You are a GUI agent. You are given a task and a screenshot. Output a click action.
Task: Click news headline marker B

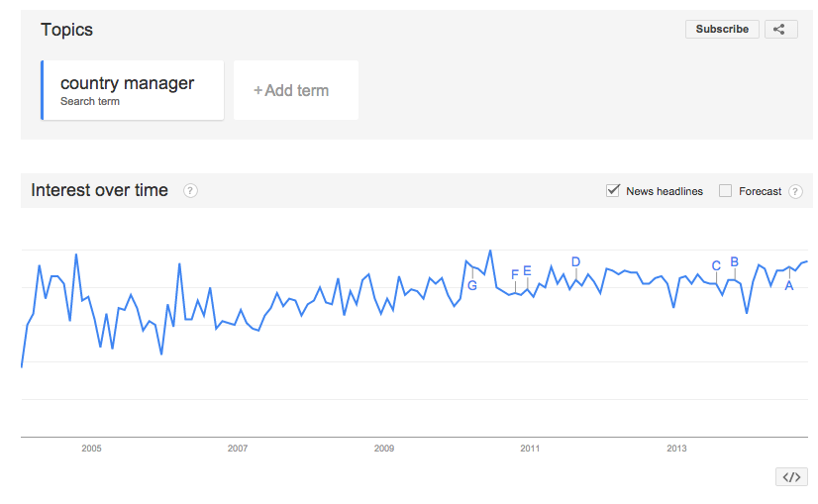point(735,262)
